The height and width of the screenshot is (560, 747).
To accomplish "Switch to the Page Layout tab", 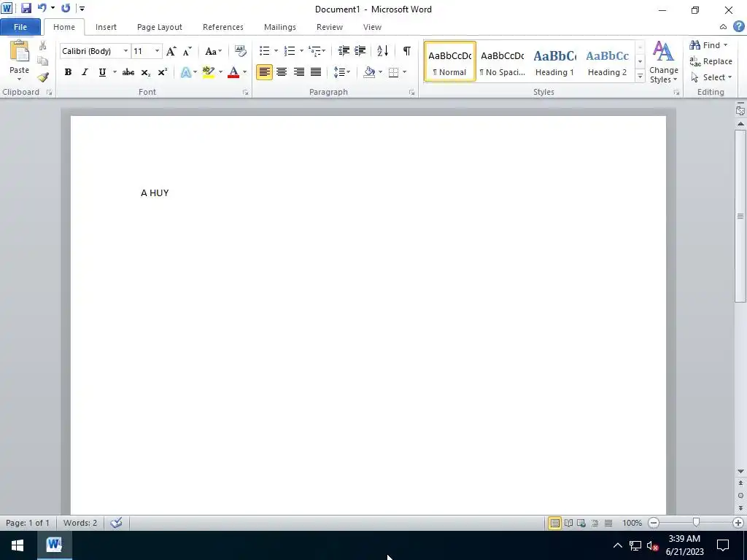I will 160,27.
